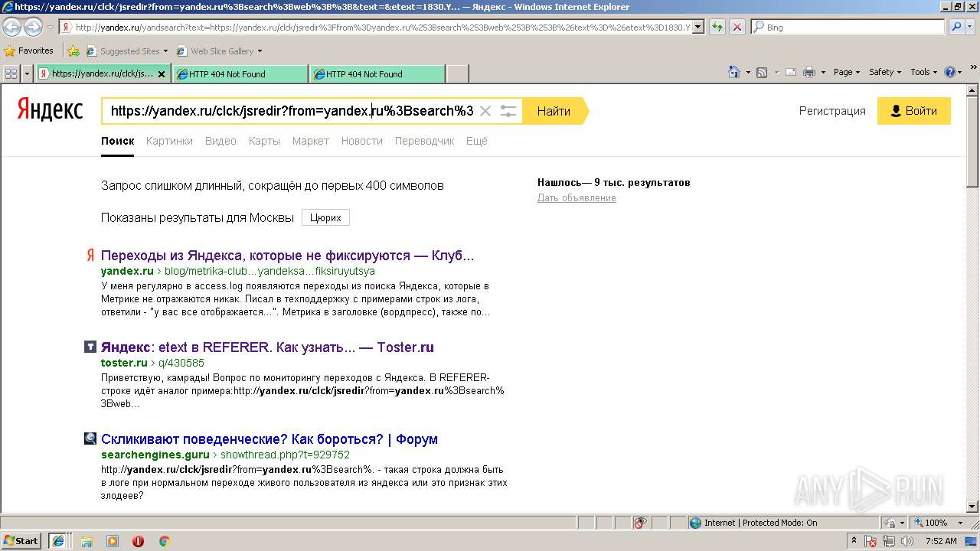This screenshot has height=551, width=980.
Task: Click the red Opera icon in taskbar
Action: [139, 541]
